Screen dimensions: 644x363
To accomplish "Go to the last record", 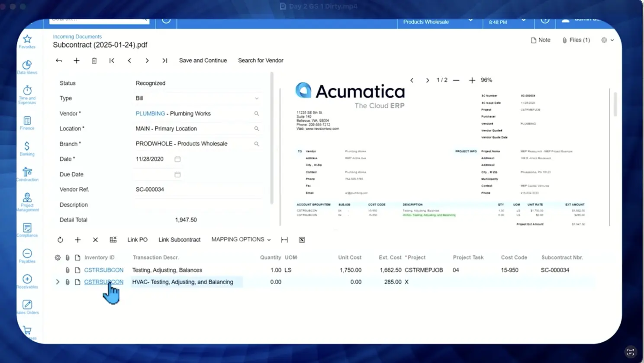I will [x=165, y=61].
